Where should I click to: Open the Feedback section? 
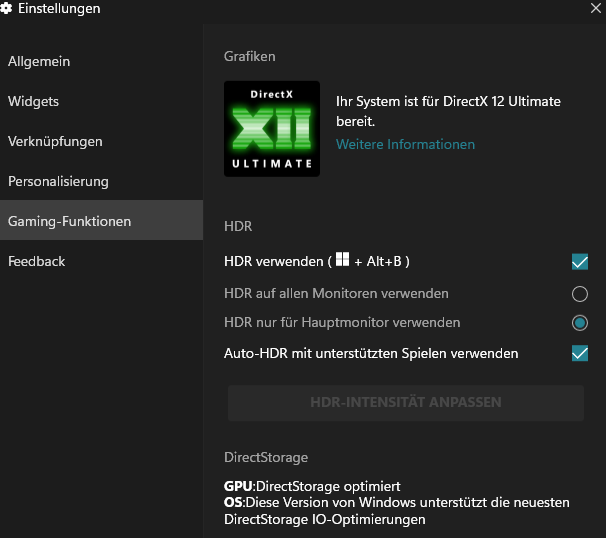[x=101, y=261]
